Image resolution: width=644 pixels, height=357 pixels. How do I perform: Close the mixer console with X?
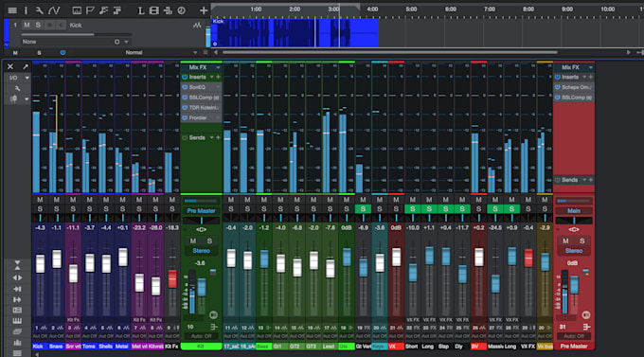click(x=10, y=66)
